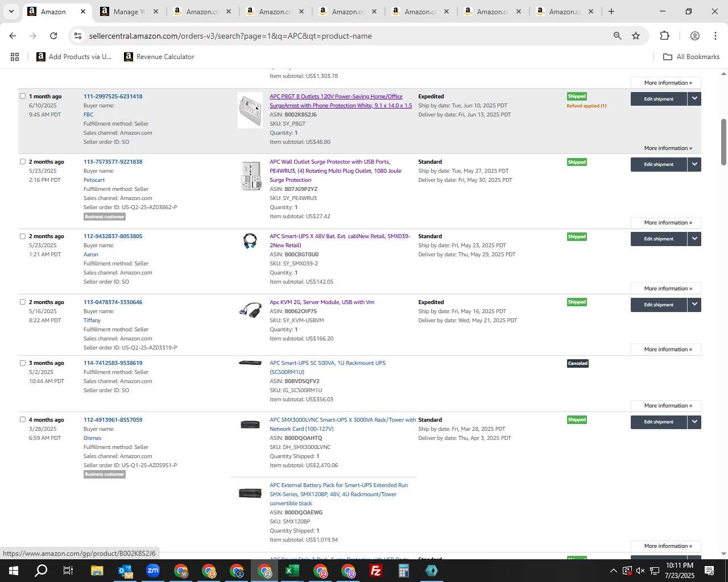Click the muted volume tray icon

pyautogui.click(x=640, y=571)
